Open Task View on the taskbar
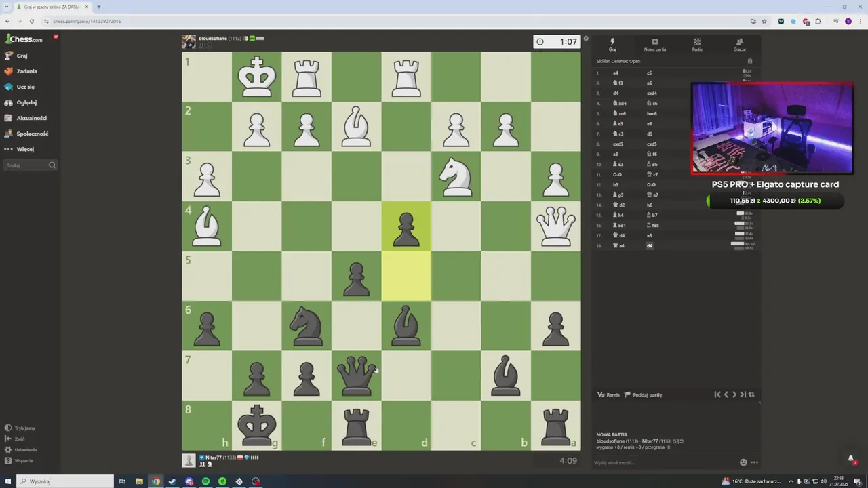This screenshot has height=488, width=868. pos(122,481)
